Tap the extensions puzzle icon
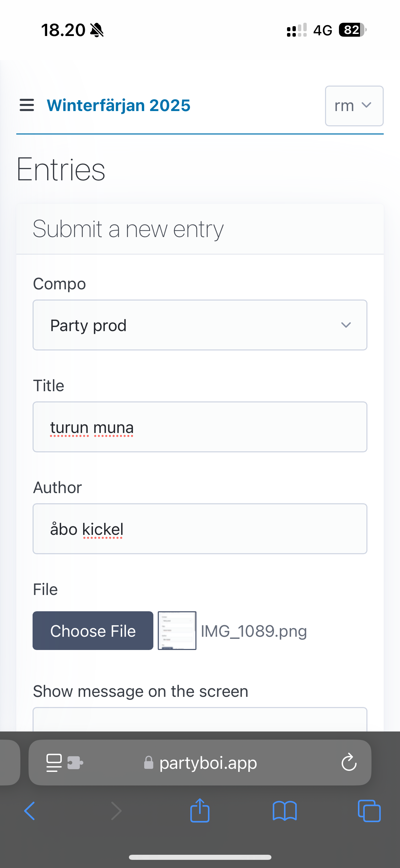This screenshot has height=868, width=400. [75, 763]
